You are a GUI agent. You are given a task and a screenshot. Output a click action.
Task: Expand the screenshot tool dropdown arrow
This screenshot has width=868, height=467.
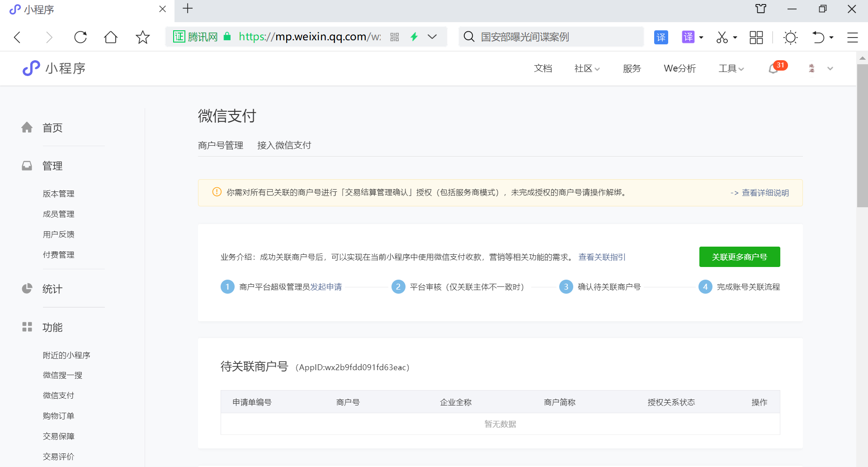735,37
